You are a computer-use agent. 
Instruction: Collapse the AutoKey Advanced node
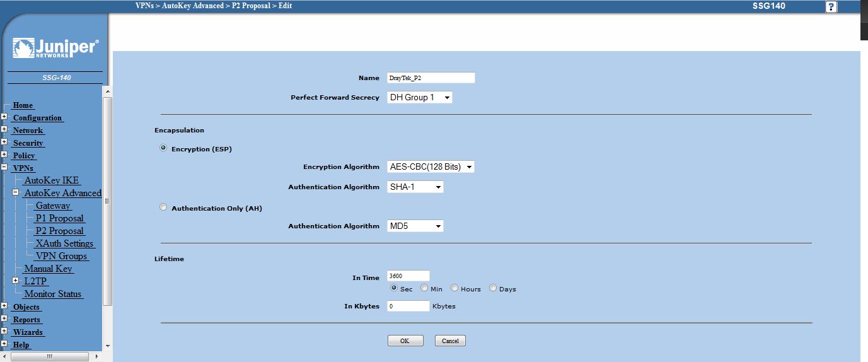click(16, 193)
